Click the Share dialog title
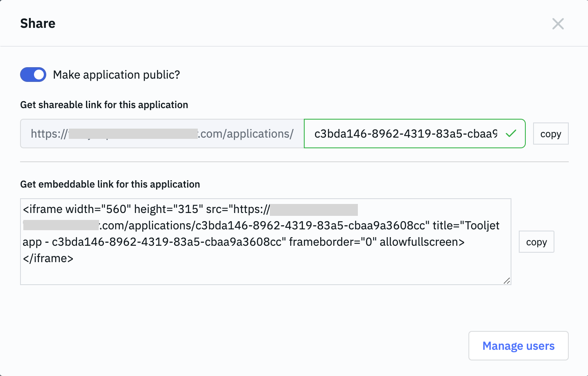The image size is (588, 376). click(38, 24)
